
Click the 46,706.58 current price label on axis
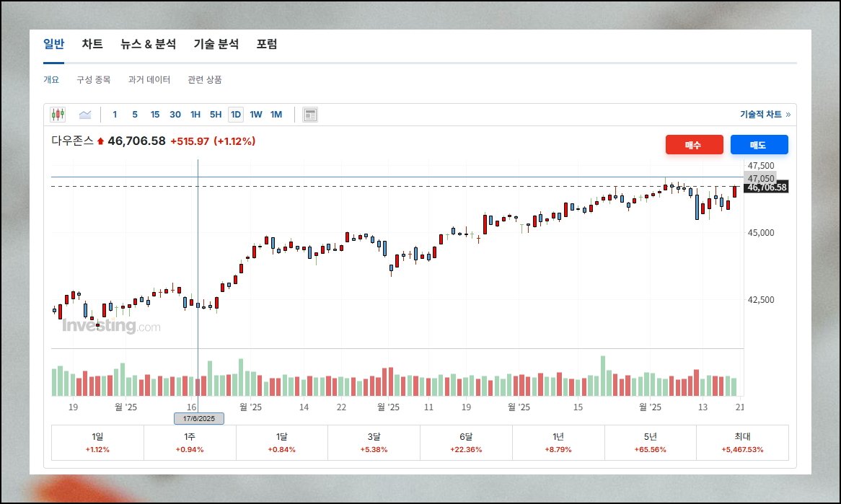(x=767, y=187)
